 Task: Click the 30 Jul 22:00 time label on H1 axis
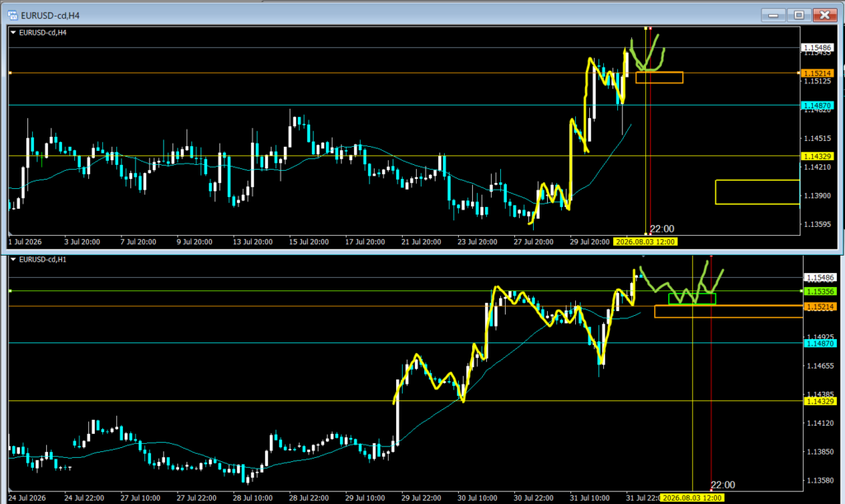click(x=534, y=497)
